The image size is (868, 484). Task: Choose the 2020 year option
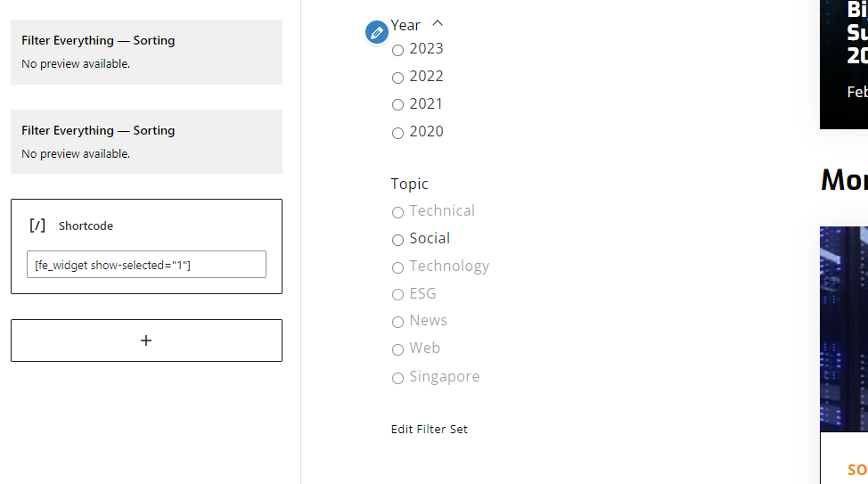click(x=397, y=133)
